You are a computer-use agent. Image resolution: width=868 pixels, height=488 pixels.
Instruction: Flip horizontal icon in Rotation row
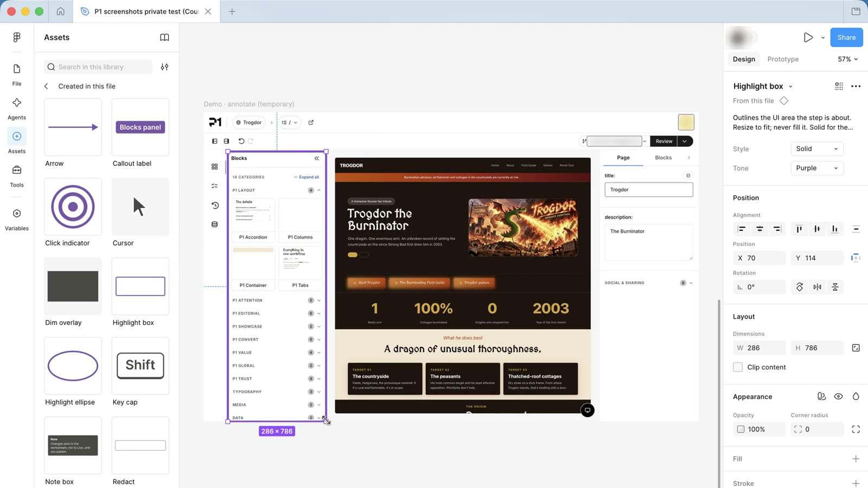817,287
